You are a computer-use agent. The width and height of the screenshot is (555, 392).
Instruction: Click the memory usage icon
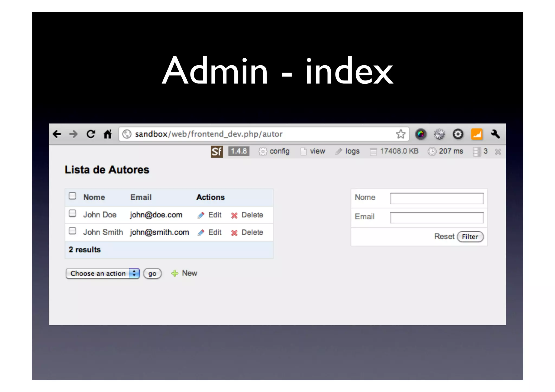[x=373, y=152]
